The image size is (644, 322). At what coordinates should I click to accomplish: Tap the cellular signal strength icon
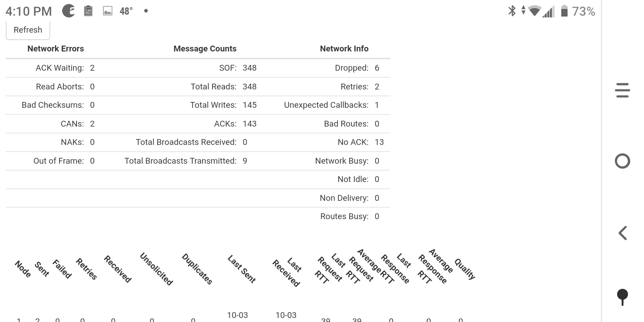548,10
